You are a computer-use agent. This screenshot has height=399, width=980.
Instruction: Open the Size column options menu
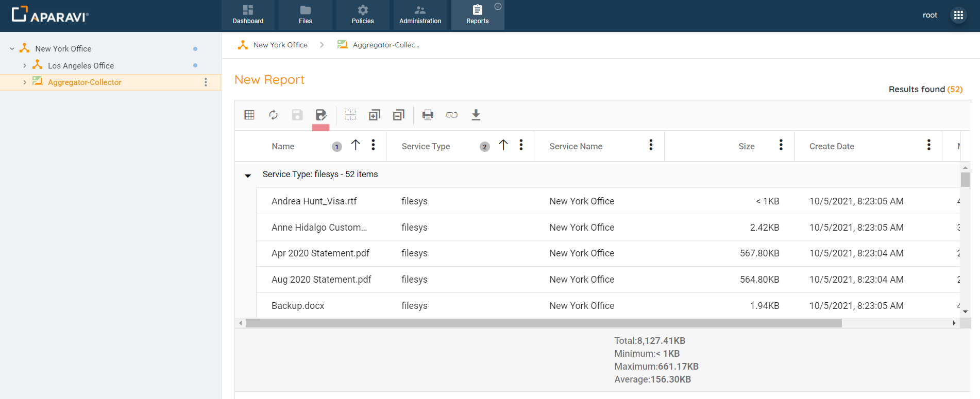[781, 146]
